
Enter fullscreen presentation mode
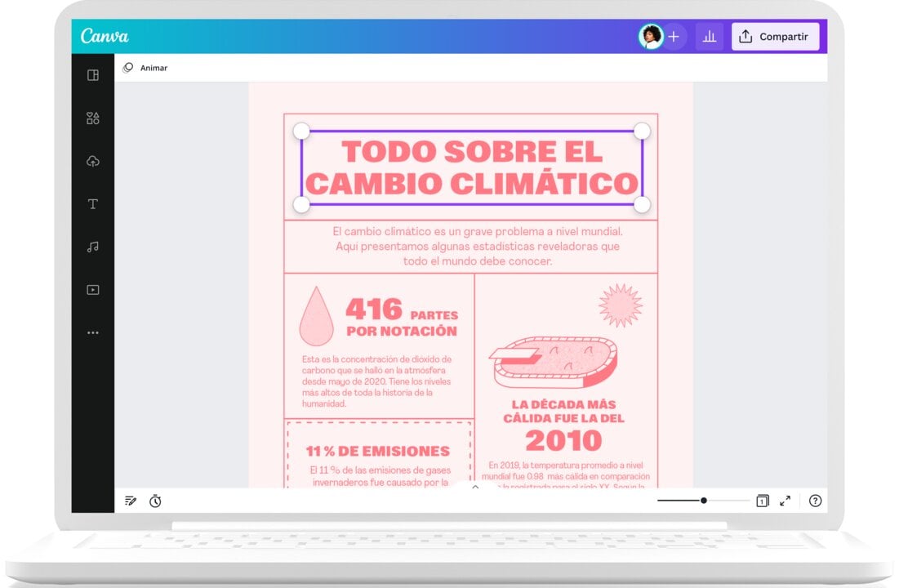click(785, 501)
